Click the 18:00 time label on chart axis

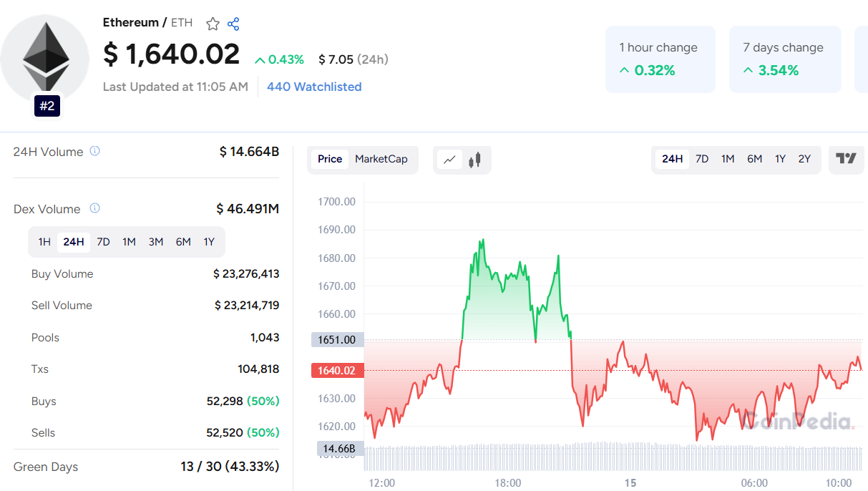coord(507,483)
